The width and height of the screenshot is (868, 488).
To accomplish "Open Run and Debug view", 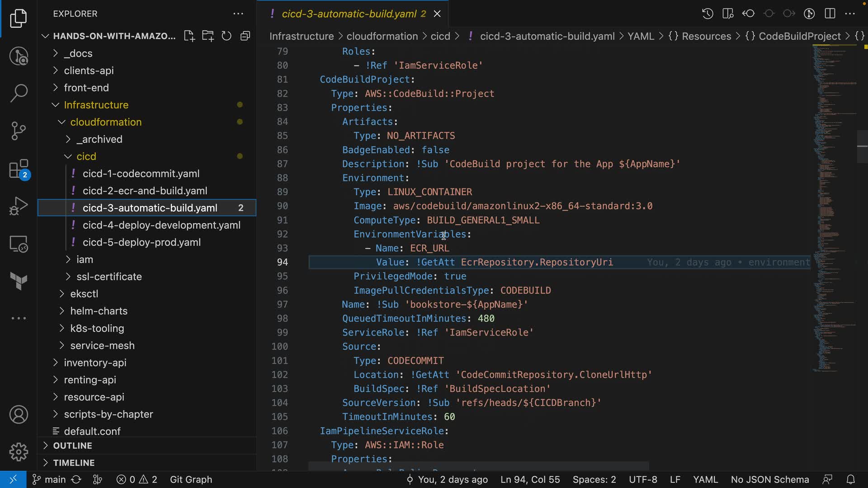I will [x=19, y=206].
